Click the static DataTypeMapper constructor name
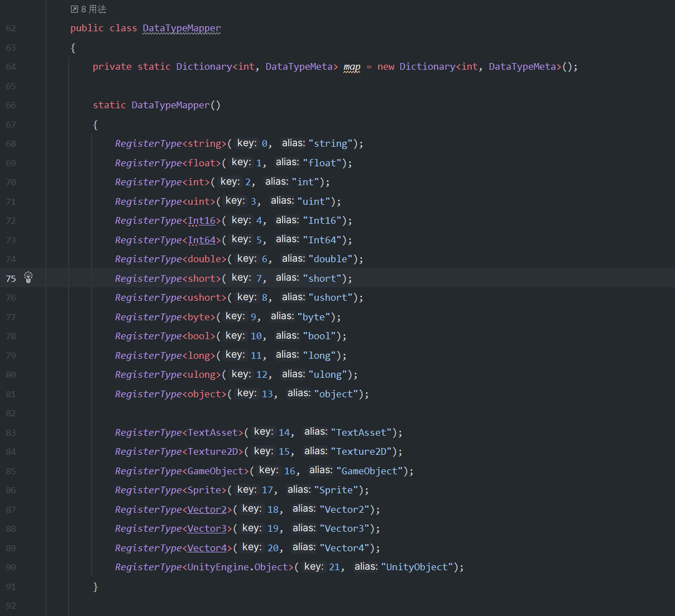 tap(170, 105)
